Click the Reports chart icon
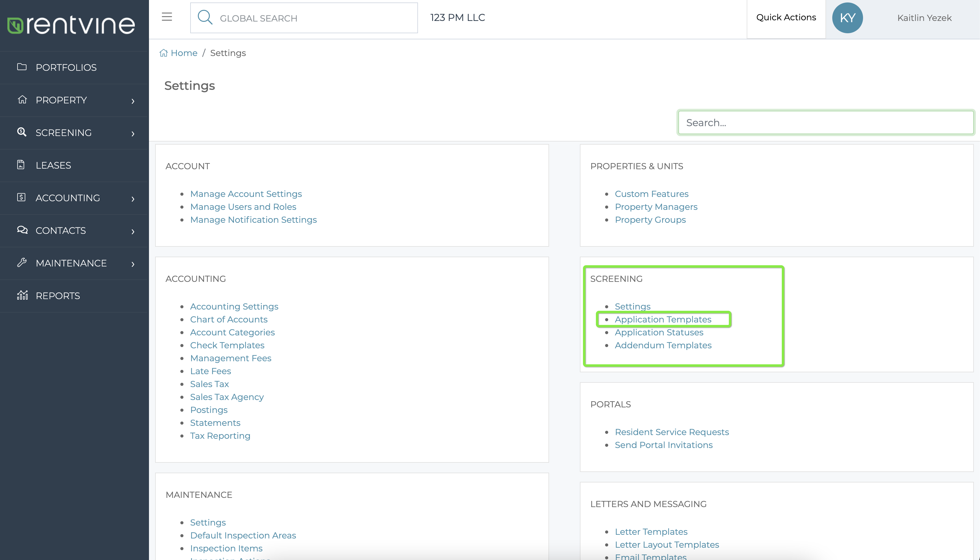Viewport: 980px width, 560px height. [22, 295]
